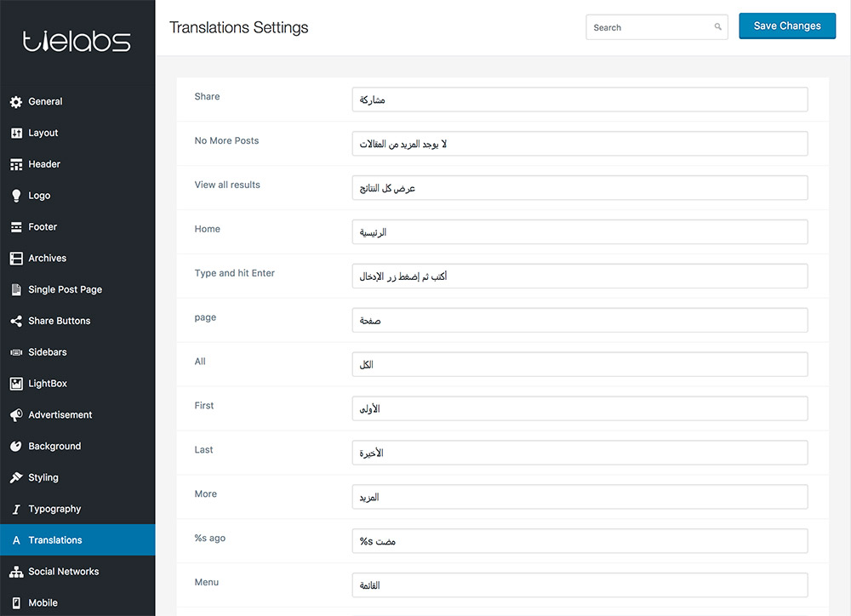Viewport: 851px width, 616px height.
Task: Click the Typography italic icon
Action: click(x=16, y=509)
